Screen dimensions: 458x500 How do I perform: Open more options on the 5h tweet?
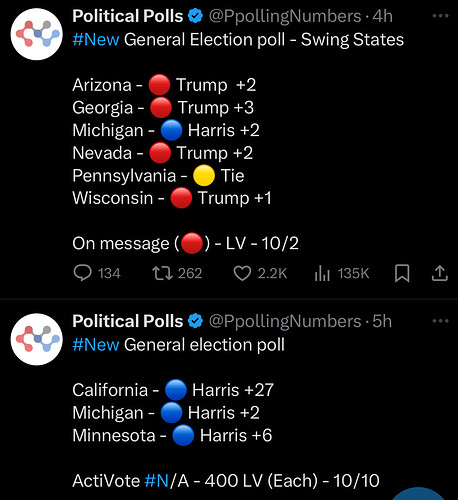tap(440, 321)
